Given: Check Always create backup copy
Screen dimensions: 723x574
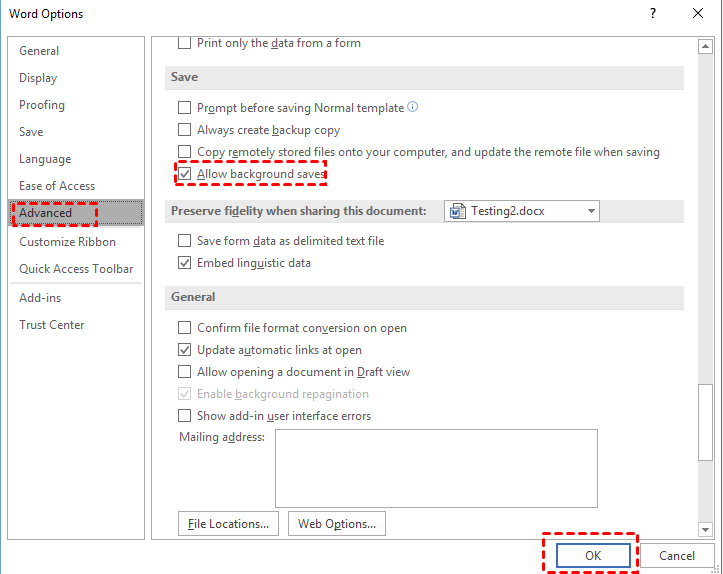Looking at the screenshot, I should click(x=184, y=130).
